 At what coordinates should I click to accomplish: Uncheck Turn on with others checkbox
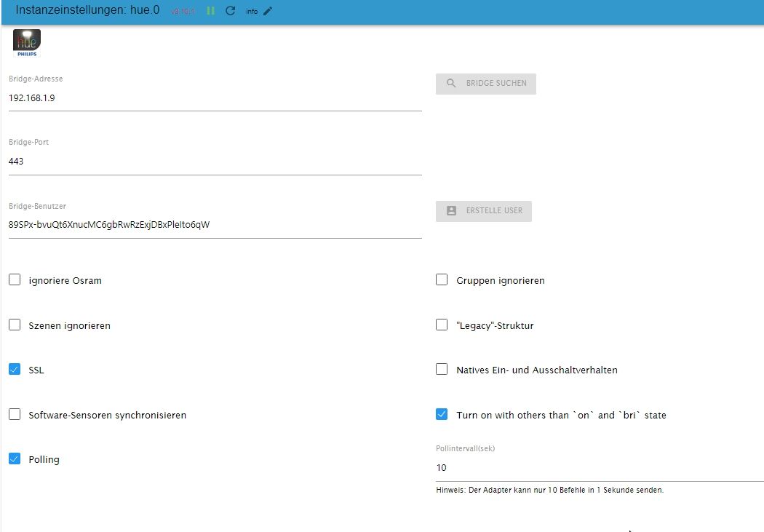(x=442, y=414)
